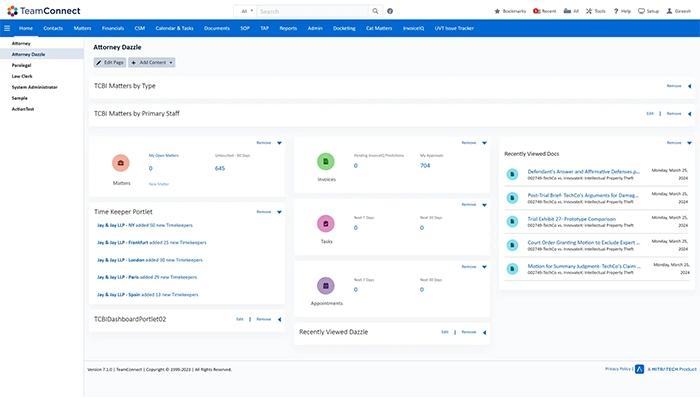Open the 704 My Approvals count
This screenshot has height=400, width=700.
click(x=425, y=166)
